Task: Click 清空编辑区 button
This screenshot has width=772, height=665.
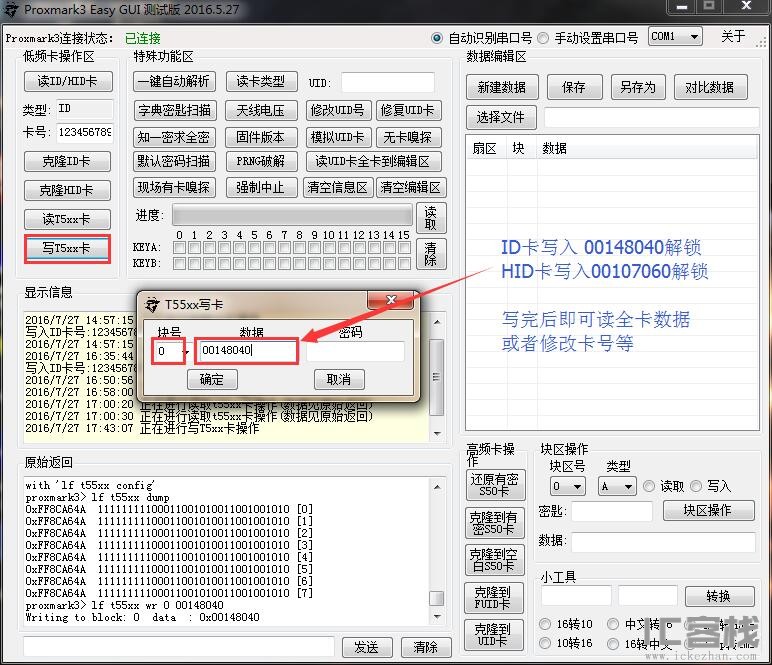Action: coord(411,188)
